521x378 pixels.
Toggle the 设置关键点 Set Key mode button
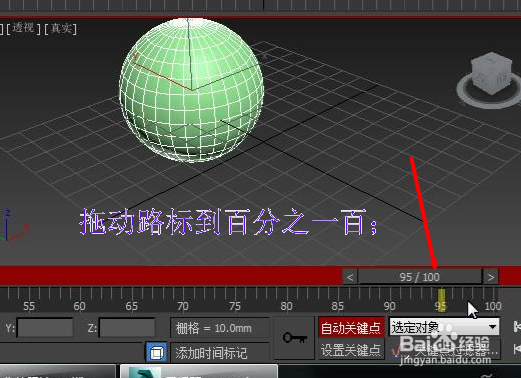[351, 350]
